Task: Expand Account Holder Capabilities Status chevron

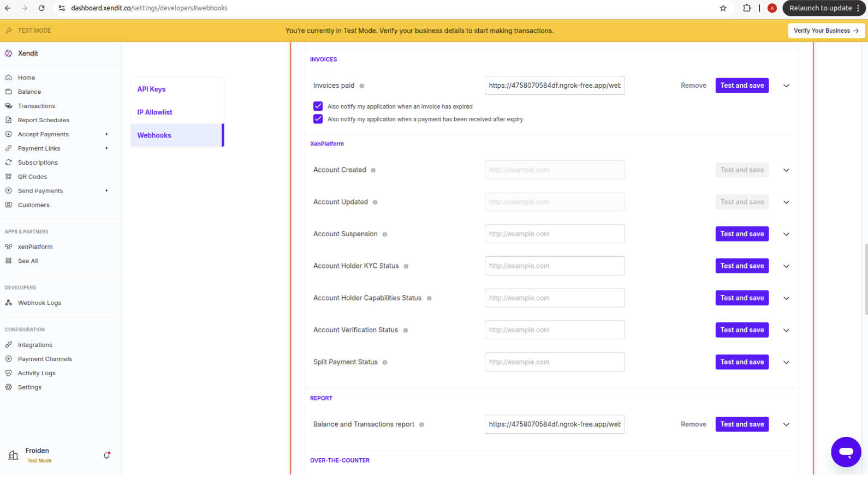Action: [x=786, y=298]
